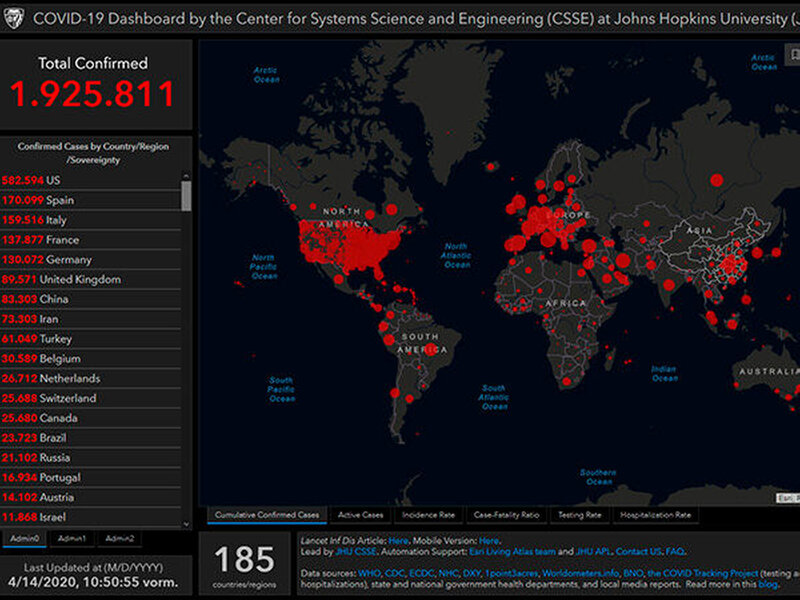Select the Turkey row in country list
800x600 pixels.
[91, 339]
